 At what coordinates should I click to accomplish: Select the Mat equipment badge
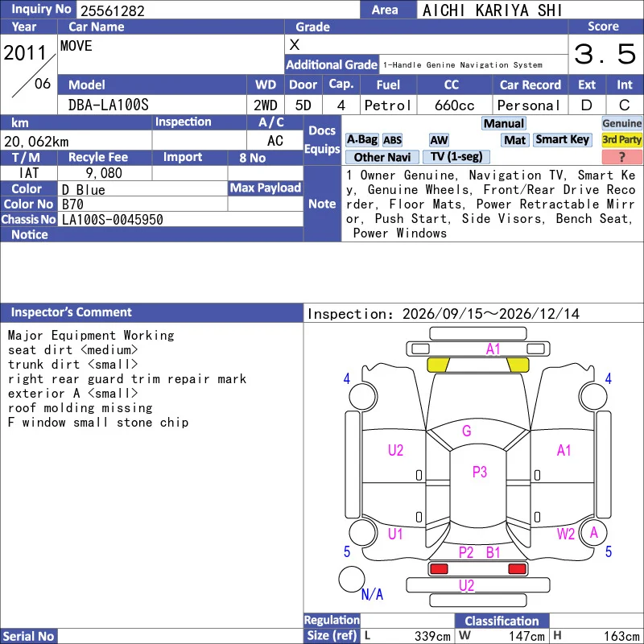tap(514, 140)
